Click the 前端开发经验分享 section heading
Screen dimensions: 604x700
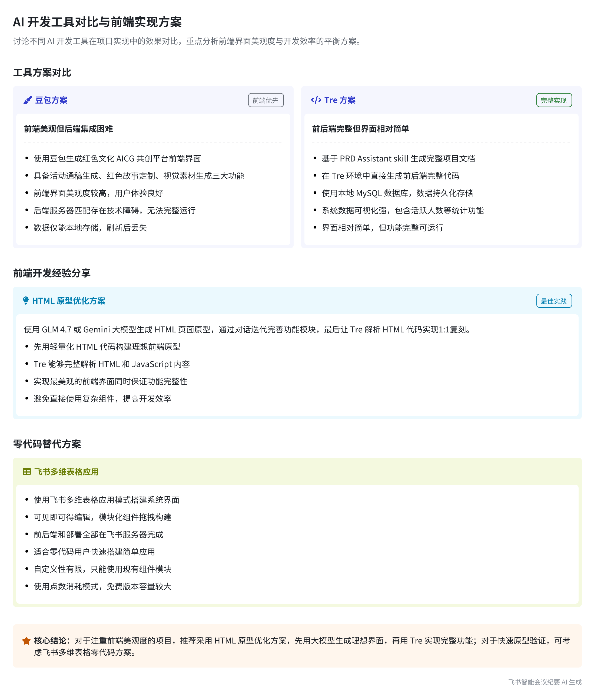pyautogui.click(x=52, y=273)
